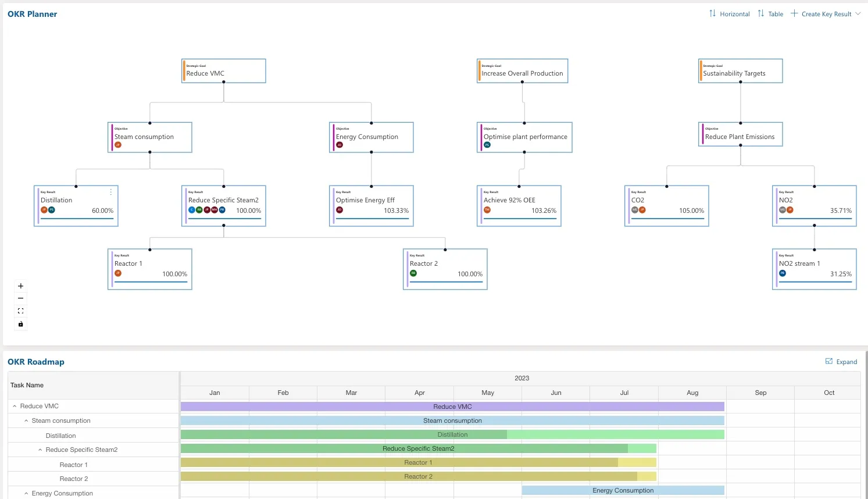Click the avatar on Optimise Energy Eff card
Viewport: 868px width, 499px height.
(x=340, y=210)
